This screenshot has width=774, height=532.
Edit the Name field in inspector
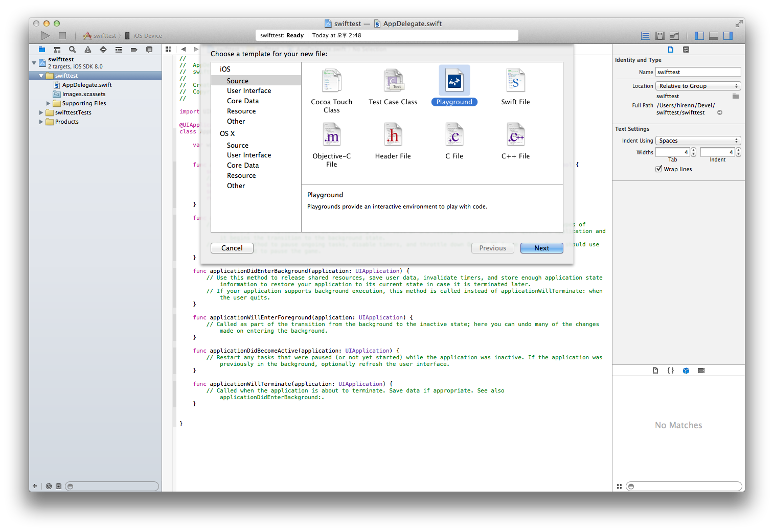(698, 72)
